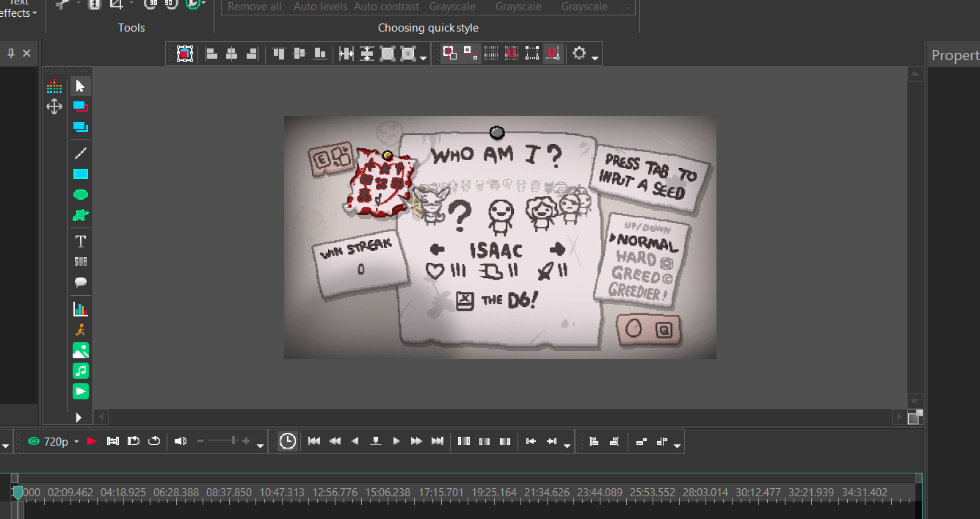The width and height of the screenshot is (980, 519).
Task: Click the clock time display button
Action: tap(288, 441)
